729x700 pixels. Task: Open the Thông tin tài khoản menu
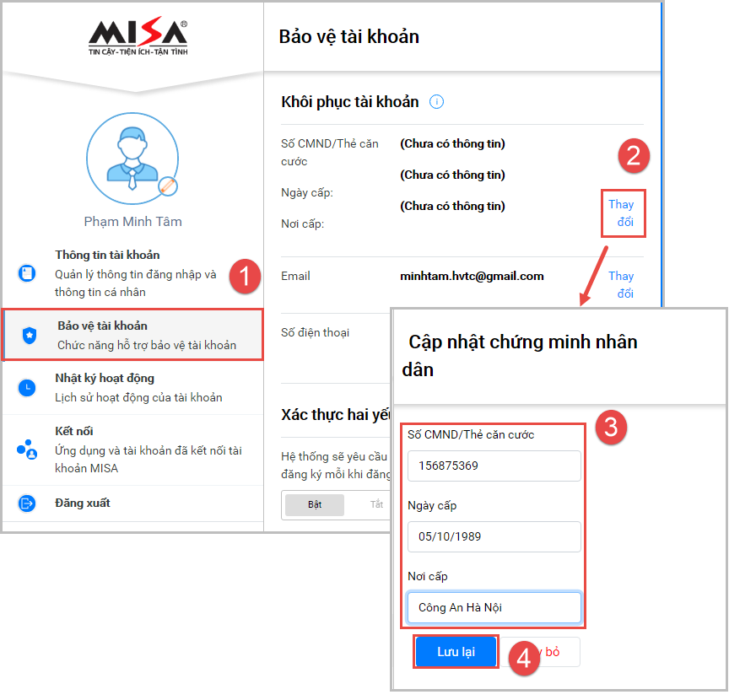click(x=133, y=273)
